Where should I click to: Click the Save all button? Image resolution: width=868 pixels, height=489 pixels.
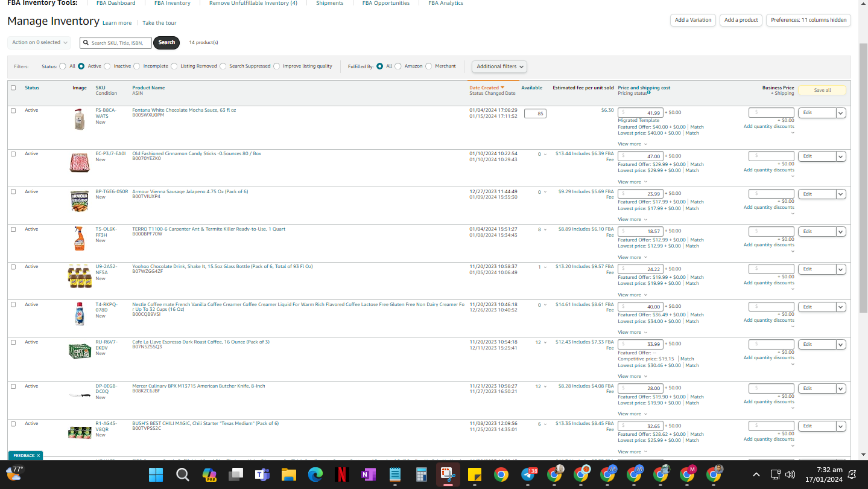point(822,91)
